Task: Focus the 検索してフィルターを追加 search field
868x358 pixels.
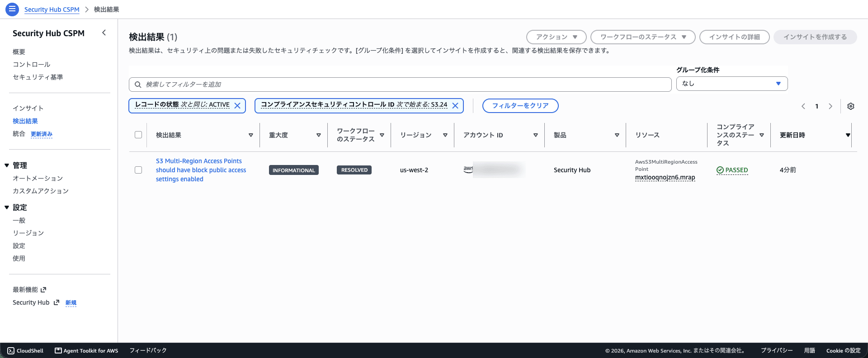Action: pos(400,85)
